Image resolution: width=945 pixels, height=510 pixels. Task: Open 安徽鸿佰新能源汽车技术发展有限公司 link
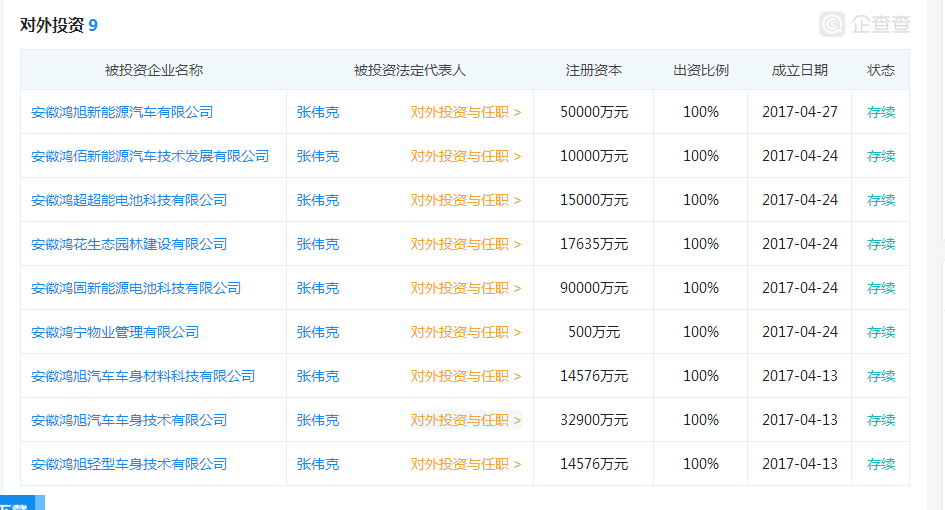pos(150,156)
